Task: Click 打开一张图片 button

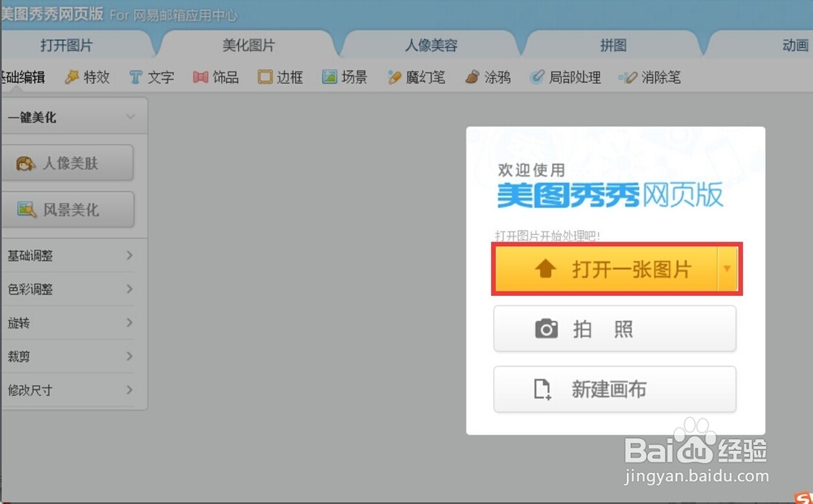Action: (606, 269)
